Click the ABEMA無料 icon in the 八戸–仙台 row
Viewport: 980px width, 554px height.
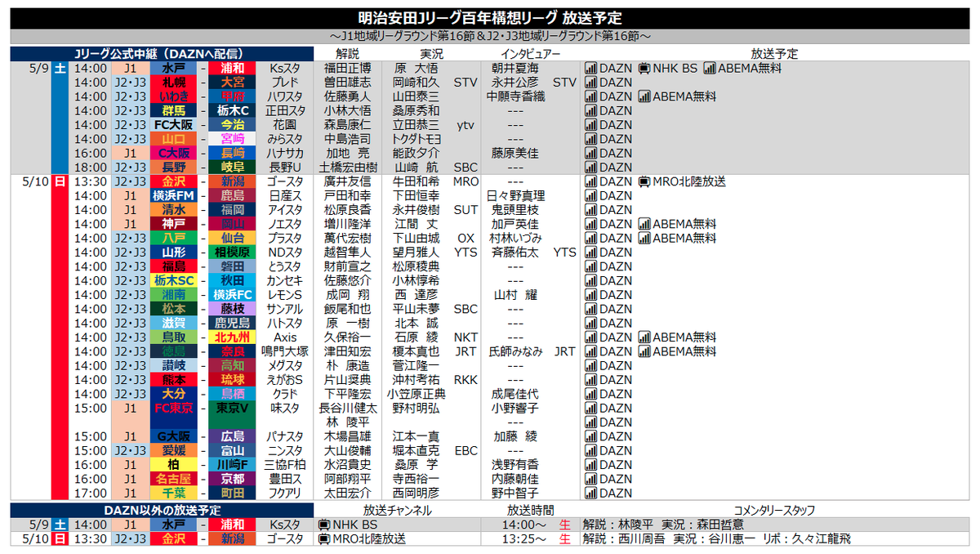(645, 238)
